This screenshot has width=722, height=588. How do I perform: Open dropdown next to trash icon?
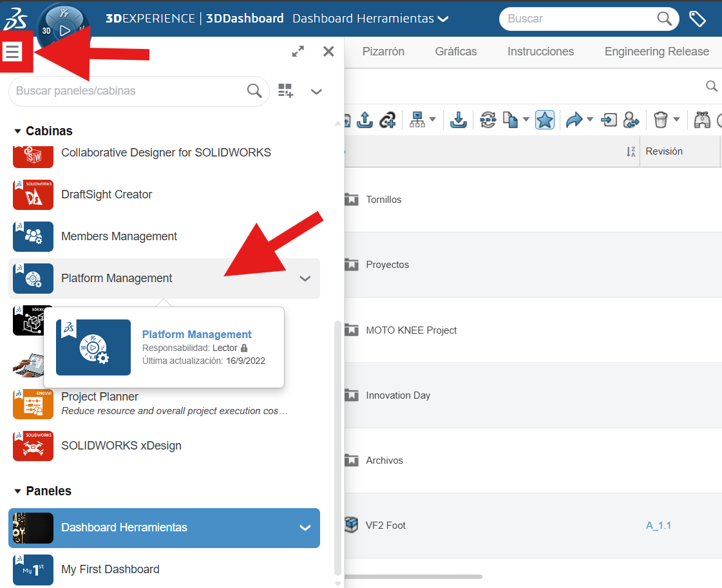coord(676,120)
